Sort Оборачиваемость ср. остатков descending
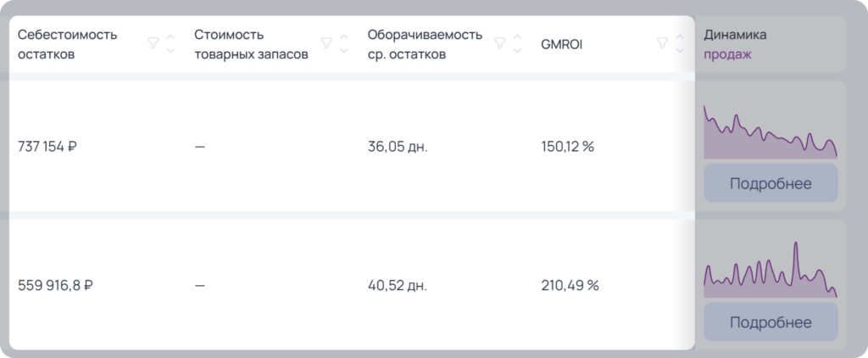Viewport: 868px width, 358px height. [x=518, y=50]
